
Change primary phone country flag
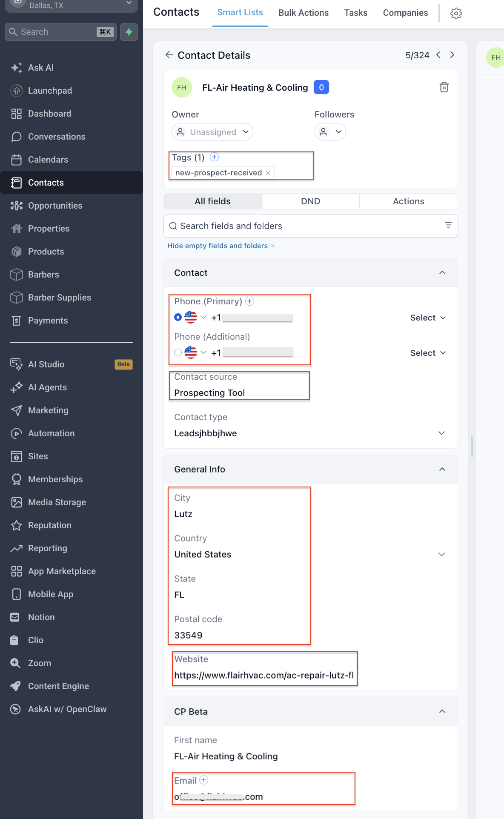pyautogui.click(x=195, y=317)
